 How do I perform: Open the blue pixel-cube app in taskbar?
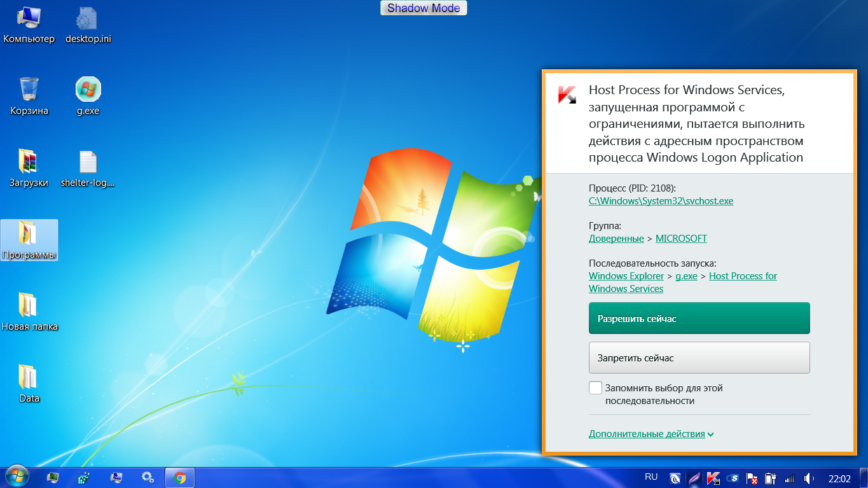click(x=85, y=477)
